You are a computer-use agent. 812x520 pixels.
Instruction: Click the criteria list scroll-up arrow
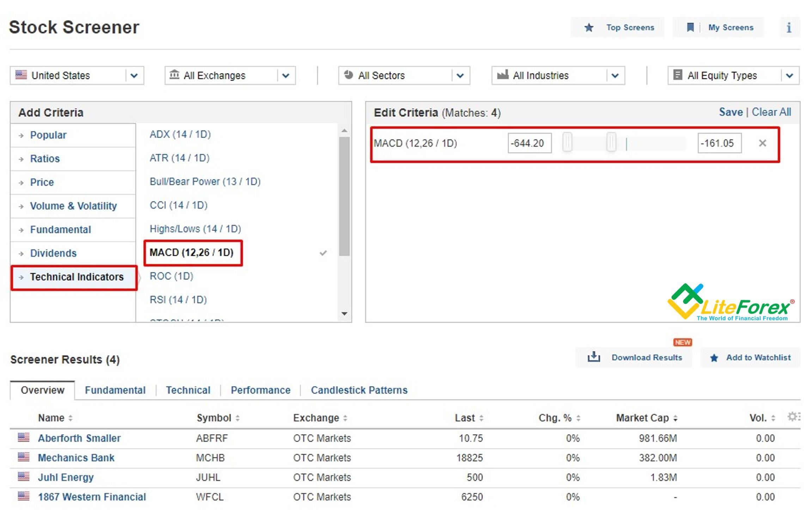click(x=344, y=131)
